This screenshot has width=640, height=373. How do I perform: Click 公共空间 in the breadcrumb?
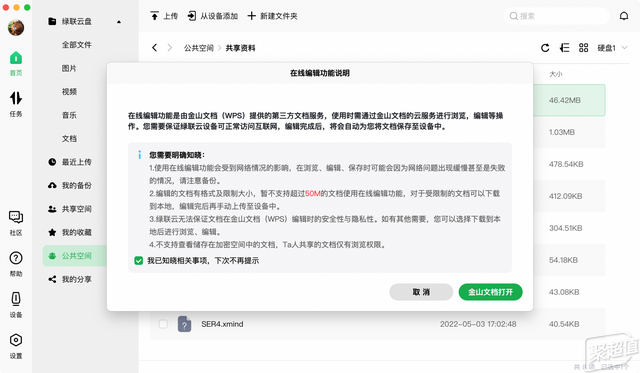(x=199, y=48)
